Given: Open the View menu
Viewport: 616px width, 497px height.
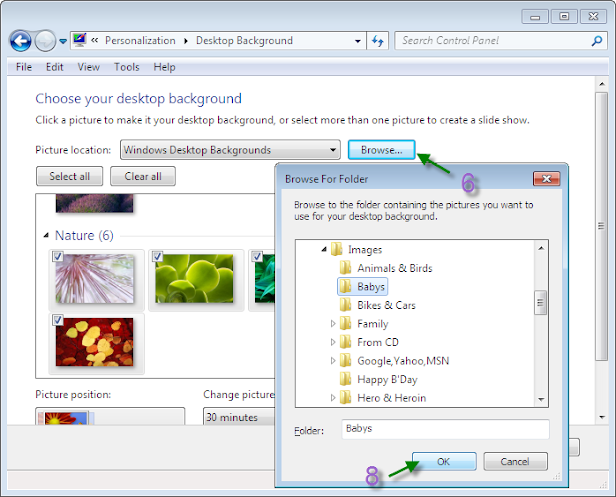Looking at the screenshot, I should [x=88, y=67].
